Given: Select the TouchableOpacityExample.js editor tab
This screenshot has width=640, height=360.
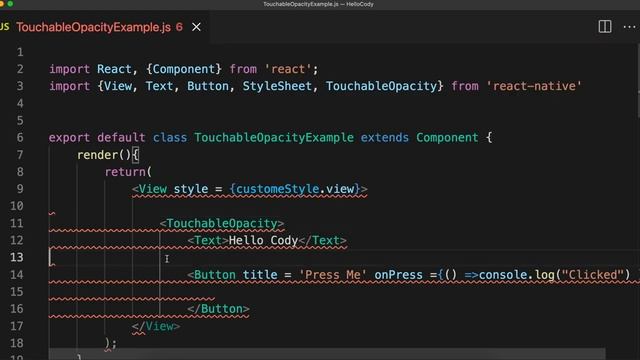Looking at the screenshot, I should click(93, 27).
